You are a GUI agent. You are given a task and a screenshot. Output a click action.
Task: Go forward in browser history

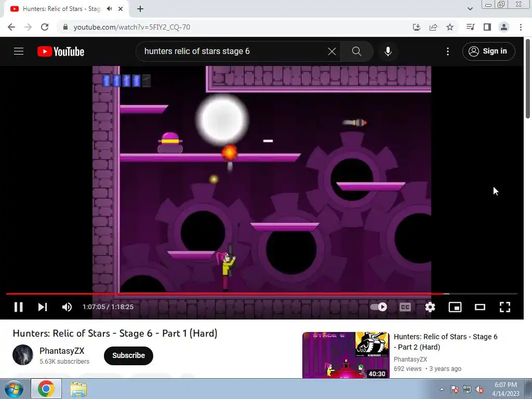tap(28, 27)
